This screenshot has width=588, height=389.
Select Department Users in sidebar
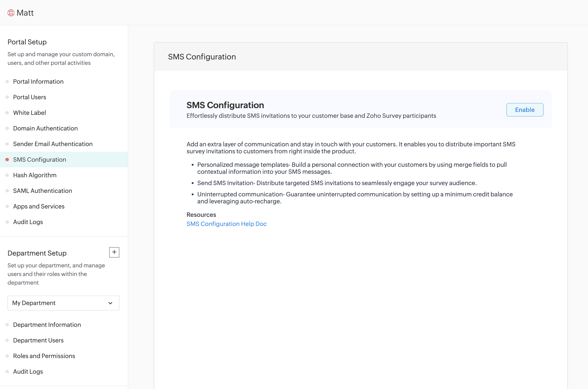(38, 340)
